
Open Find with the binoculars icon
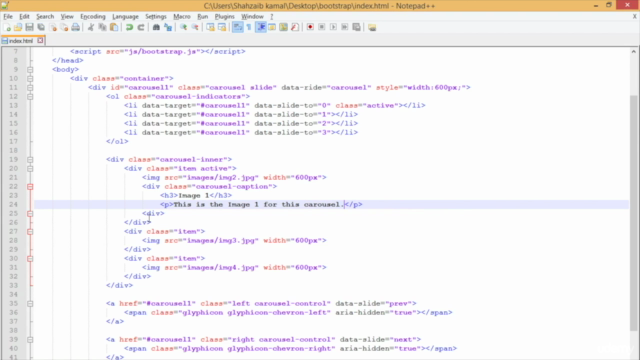tap(156, 27)
